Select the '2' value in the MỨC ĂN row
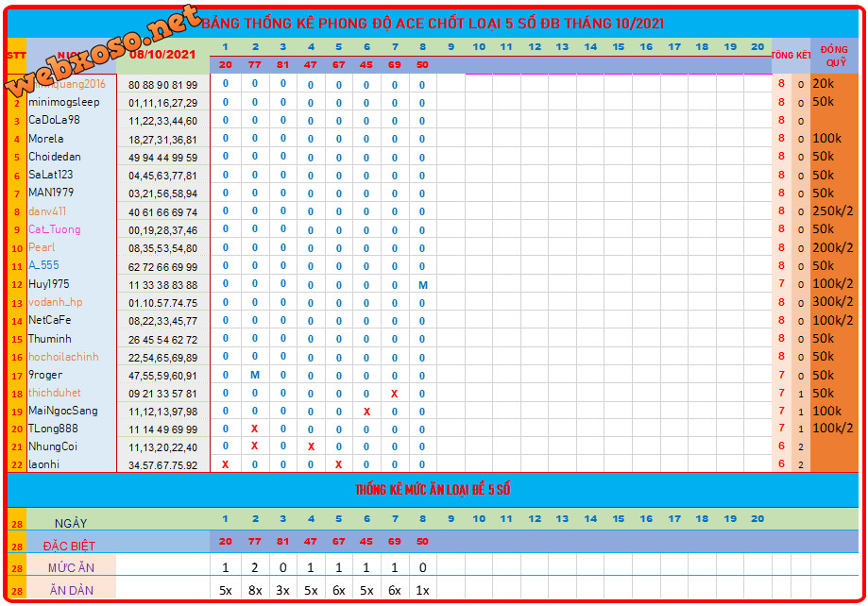 tap(255, 568)
